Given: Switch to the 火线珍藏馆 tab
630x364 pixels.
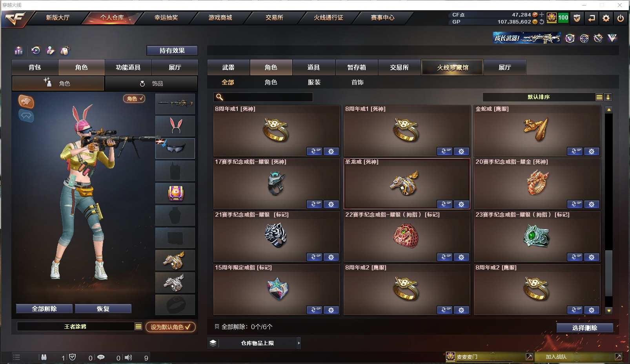Looking at the screenshot, I should (452, 67).
